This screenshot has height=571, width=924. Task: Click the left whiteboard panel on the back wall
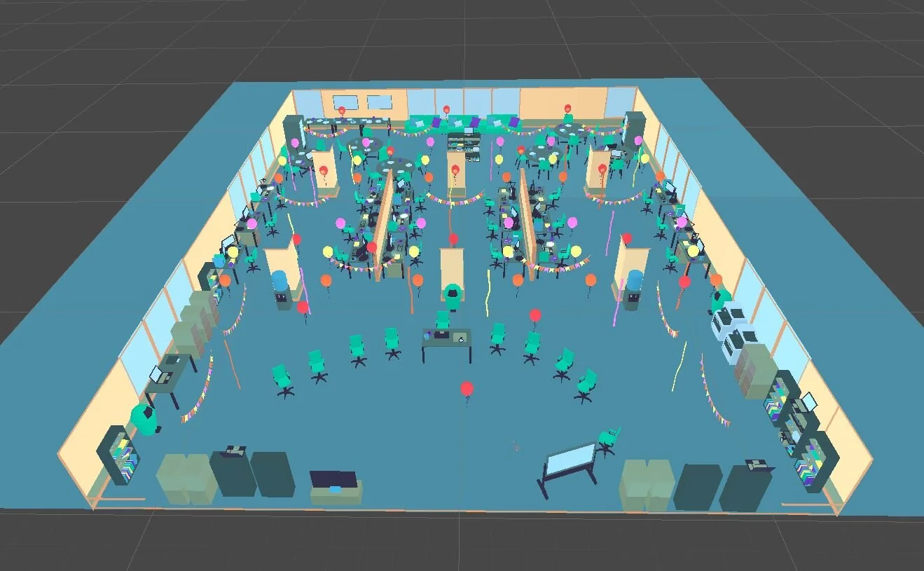pyautogui.click(x=345, y=103)
